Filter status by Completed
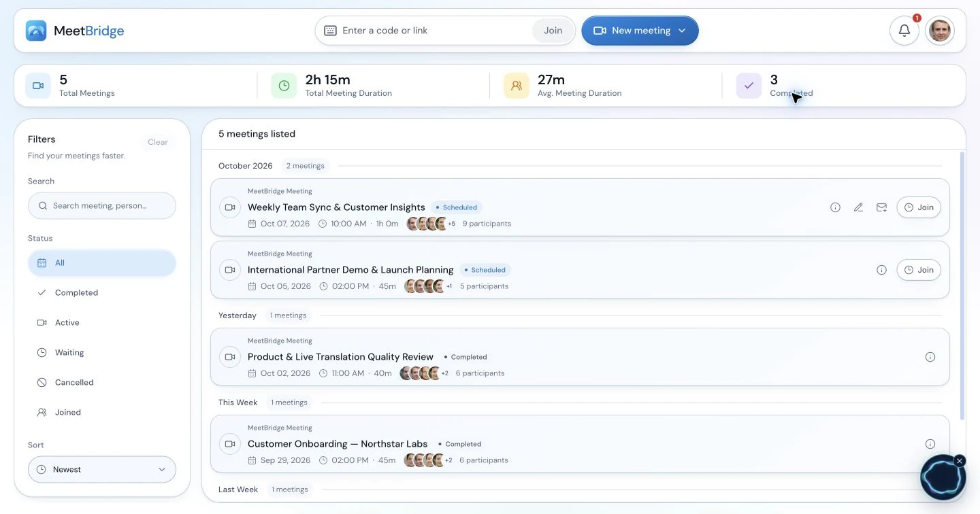The width and height of the screenshot is (980, 514). (102, 293)
